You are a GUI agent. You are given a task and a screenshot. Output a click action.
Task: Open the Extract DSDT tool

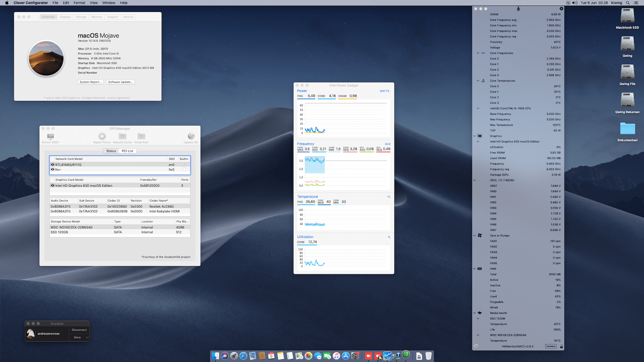click(x=50, y=137)
